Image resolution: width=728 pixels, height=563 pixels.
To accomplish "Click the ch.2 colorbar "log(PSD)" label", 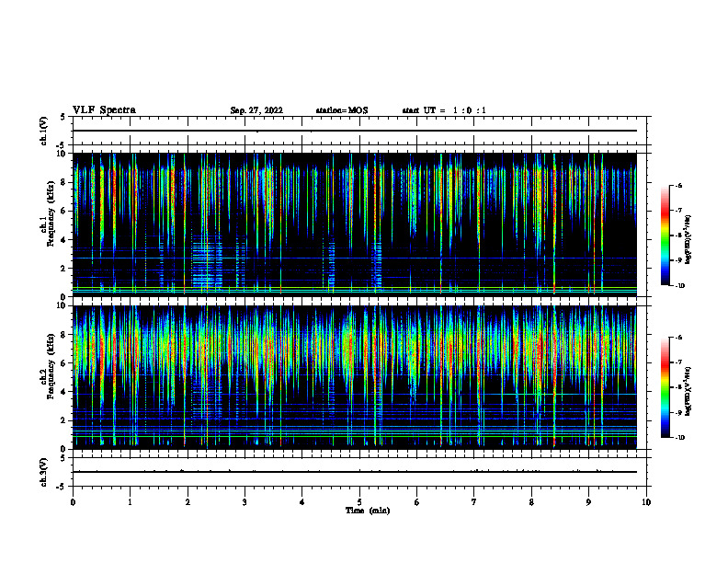I will (688, 391).
